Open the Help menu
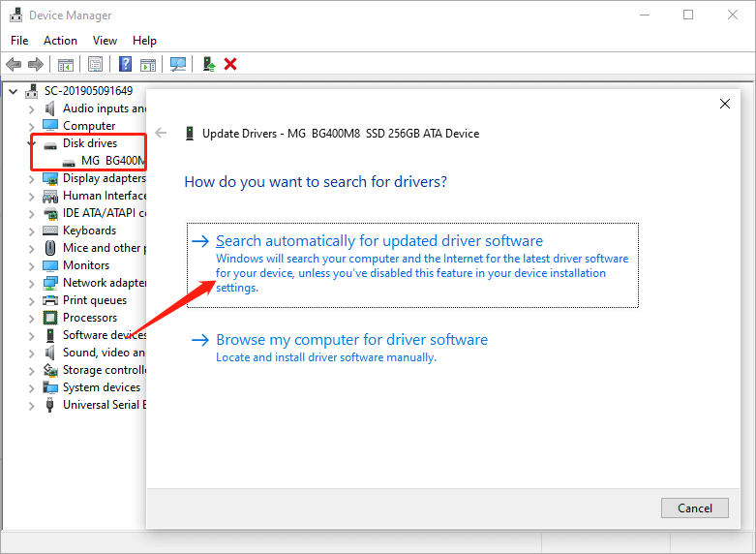This screenshot has height=554, width=756. (144, 41)
